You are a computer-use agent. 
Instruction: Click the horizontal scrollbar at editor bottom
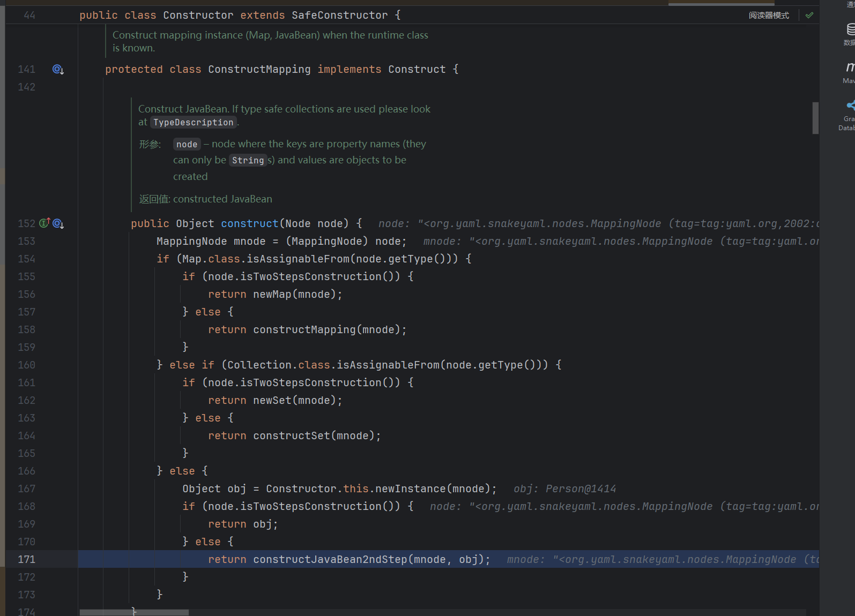[134, 612]
